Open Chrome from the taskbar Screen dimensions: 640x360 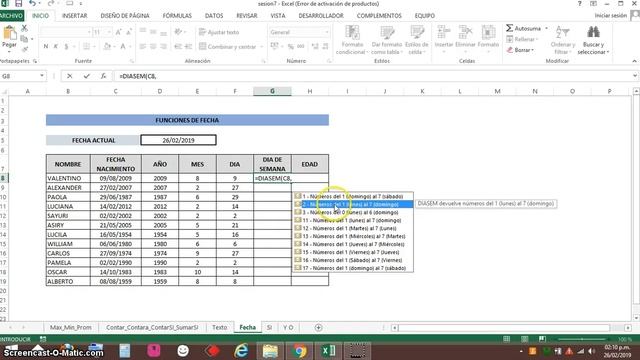pos(299,351)
